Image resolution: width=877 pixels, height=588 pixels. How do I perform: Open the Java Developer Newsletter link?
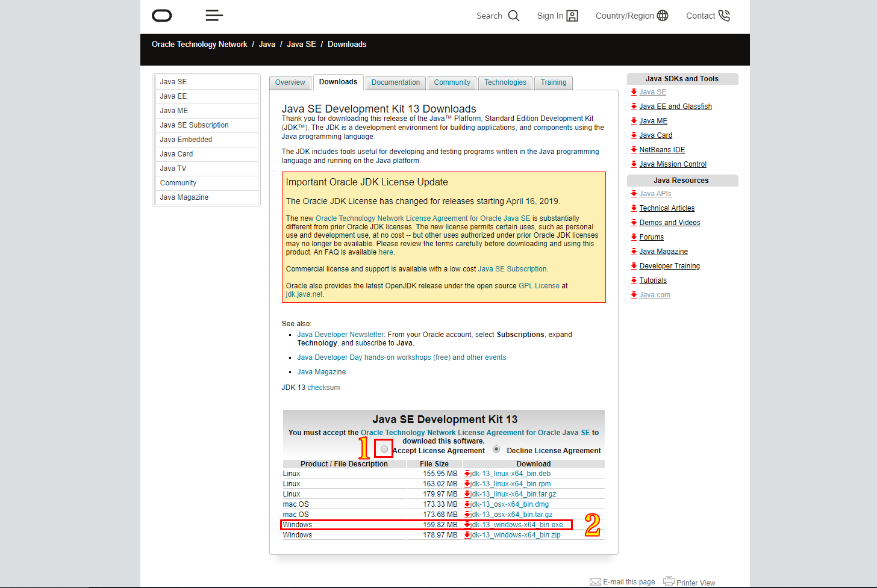[340, 335]
